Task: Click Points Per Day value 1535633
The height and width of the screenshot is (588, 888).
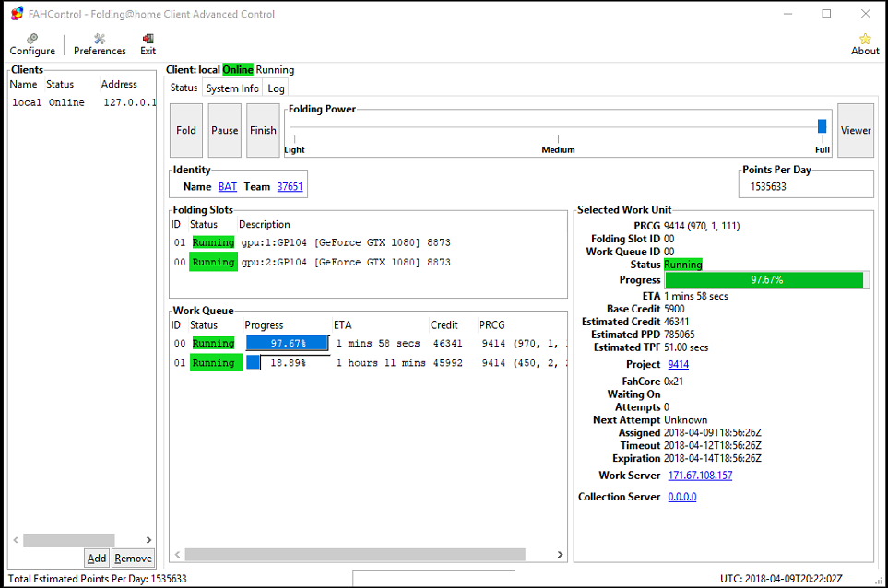Action: [768, 187]
